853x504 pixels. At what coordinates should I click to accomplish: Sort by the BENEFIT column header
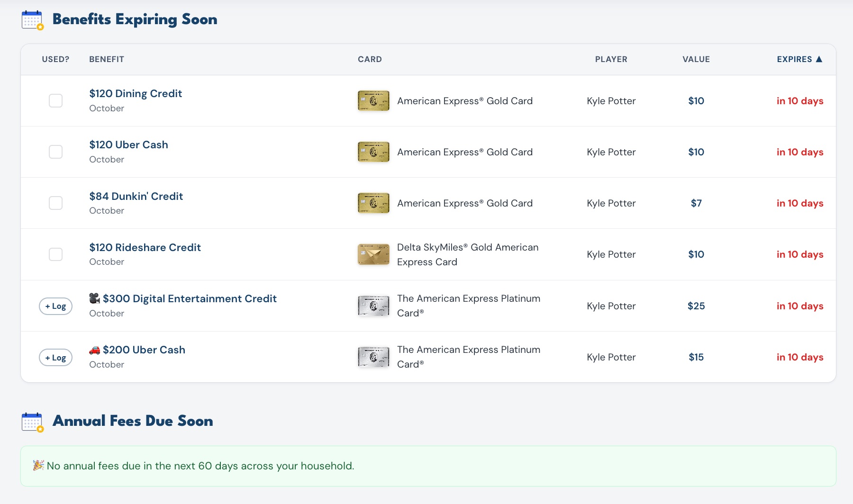click(x=107, y=59)
